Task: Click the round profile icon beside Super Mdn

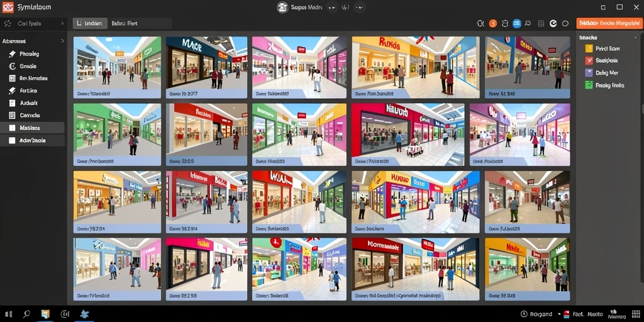Action: pyautogui.click(x=282, y=8)
